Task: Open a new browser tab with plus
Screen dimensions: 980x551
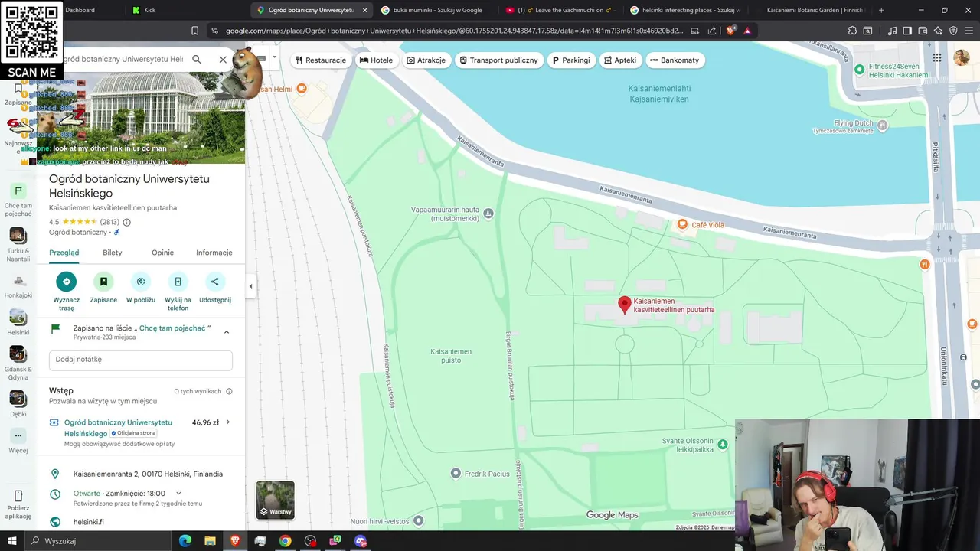Action: [881, 10]
